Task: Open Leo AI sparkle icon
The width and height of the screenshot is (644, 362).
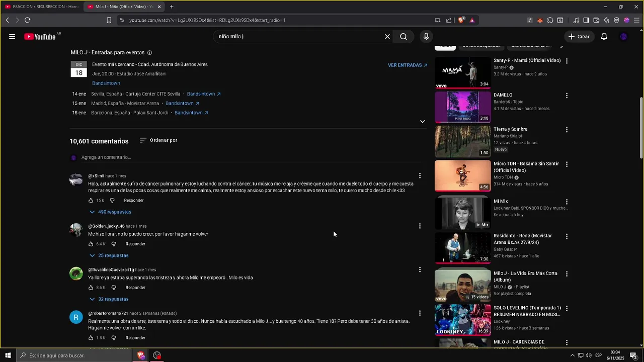Action: click(606, 21)
